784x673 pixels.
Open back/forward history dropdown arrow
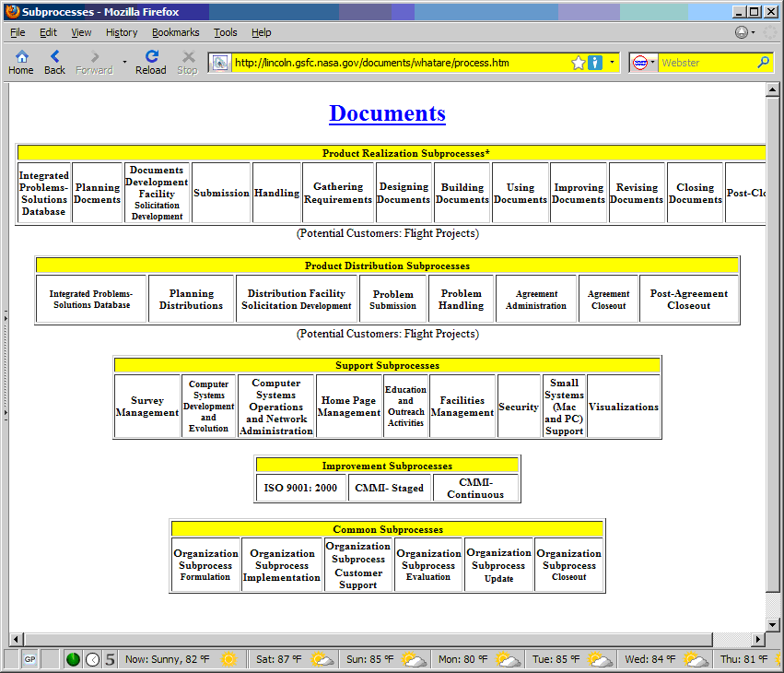pos(124,62)
